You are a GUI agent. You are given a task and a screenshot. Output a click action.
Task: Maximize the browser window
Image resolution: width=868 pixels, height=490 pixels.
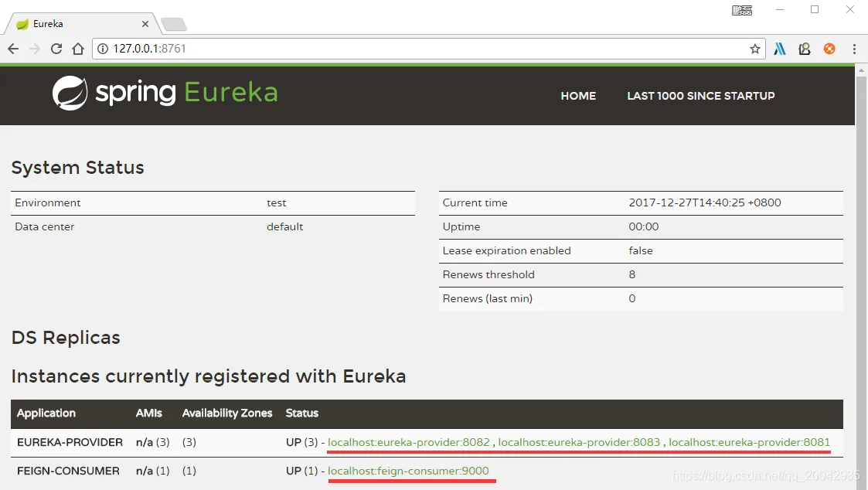(x=815, y=10)
